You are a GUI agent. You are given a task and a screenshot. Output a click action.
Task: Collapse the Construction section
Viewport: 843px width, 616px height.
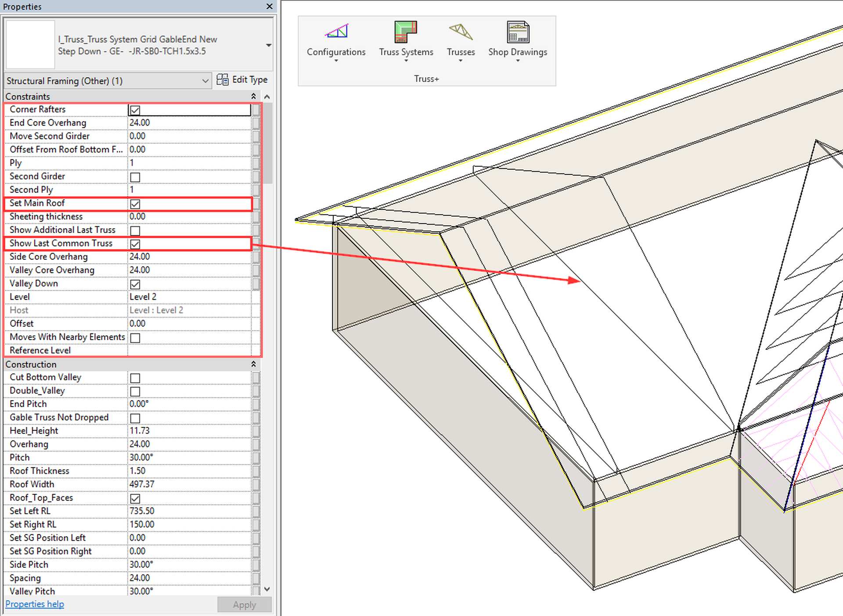254,364
